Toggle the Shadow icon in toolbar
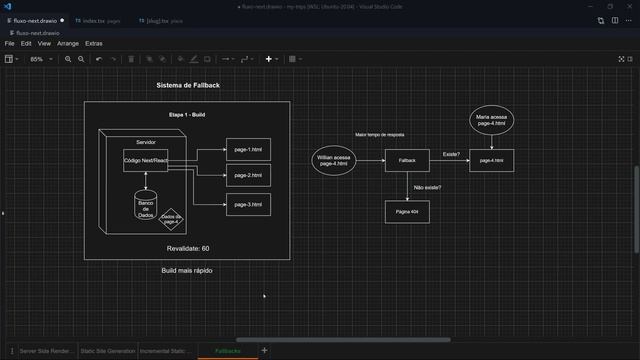640x360 pixels. click(207, 59)
